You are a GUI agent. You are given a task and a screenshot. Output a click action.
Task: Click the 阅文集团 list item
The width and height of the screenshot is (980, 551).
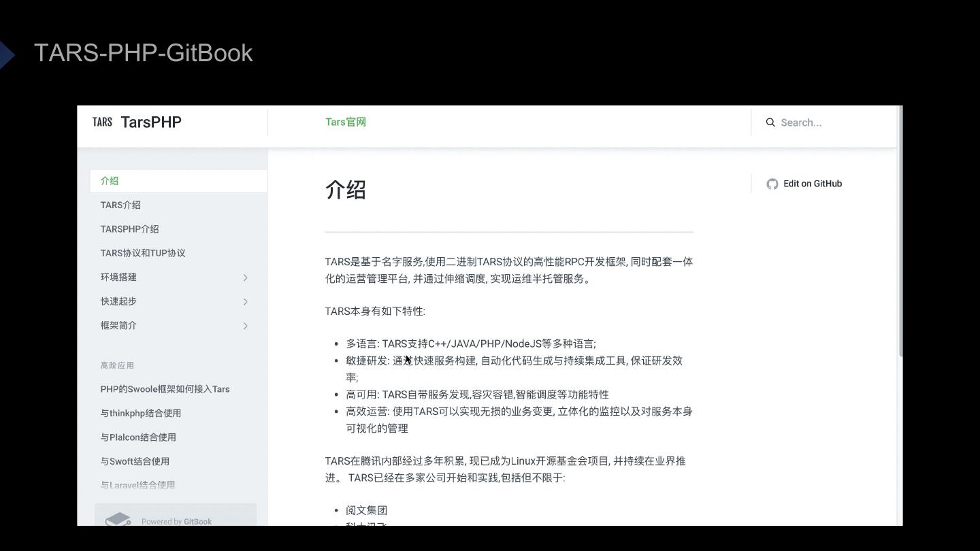pyautogui.click(x=366, y=510)
